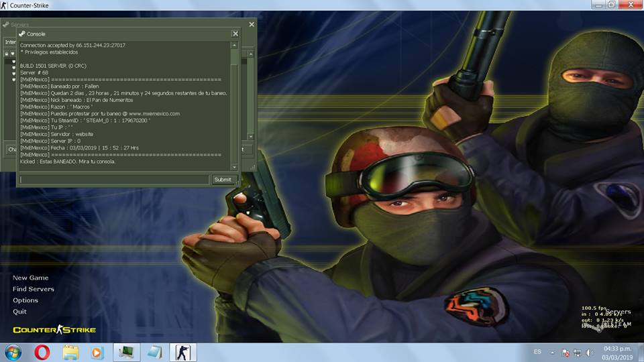
Task: Click 'Kicked : Estas BANEADO. Mira tu consola.' line
Action: (68, 162)
